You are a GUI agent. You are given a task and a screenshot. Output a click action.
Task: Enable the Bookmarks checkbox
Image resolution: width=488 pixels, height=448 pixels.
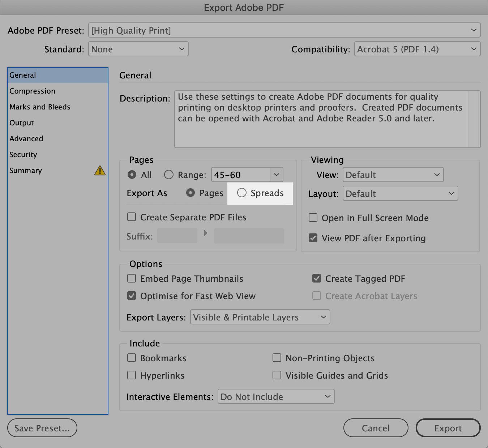tap(132, 358)
